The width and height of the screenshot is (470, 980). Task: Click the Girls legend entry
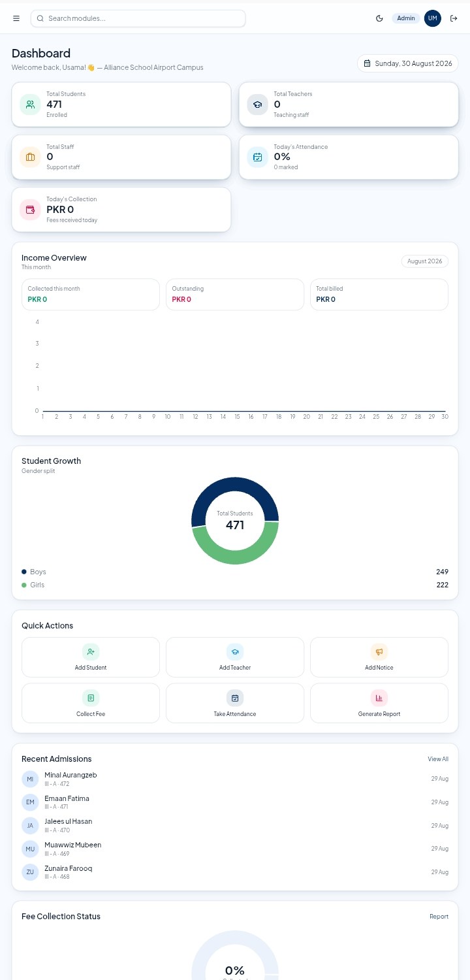coord(33,585)
